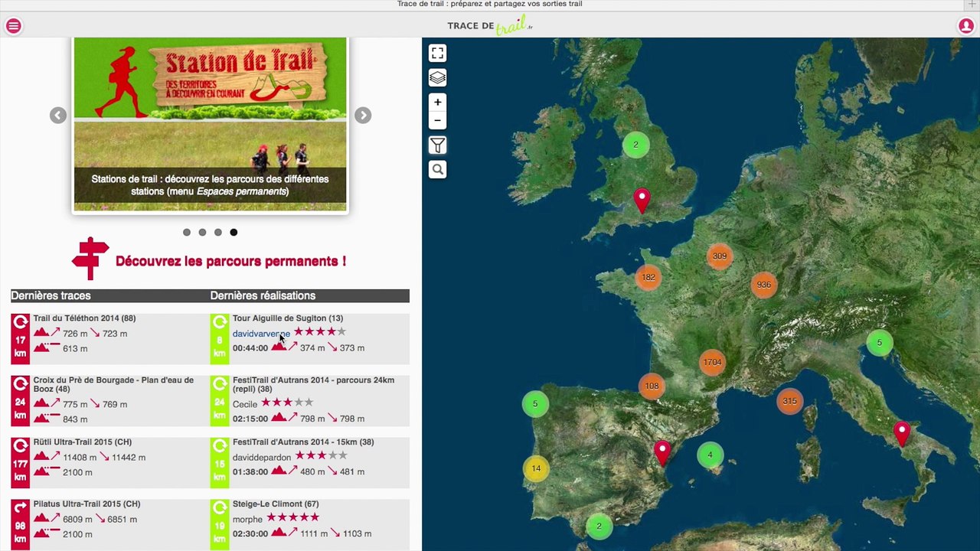Screen dimensions: 980x551
Task: Click the 19 km green loop badge
Action: point(220,524)
